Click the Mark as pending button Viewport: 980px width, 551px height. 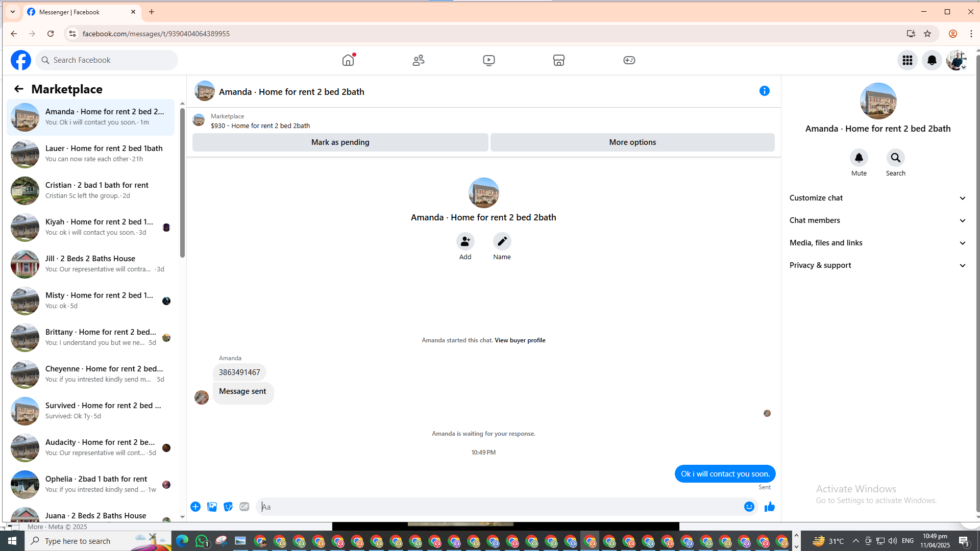coord(340,142)
